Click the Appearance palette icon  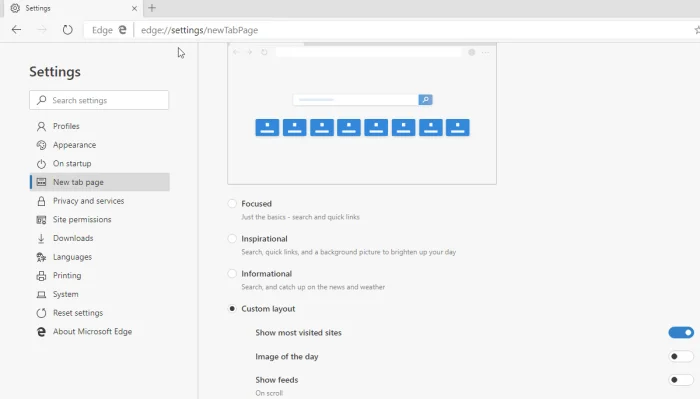click(41, 145)
